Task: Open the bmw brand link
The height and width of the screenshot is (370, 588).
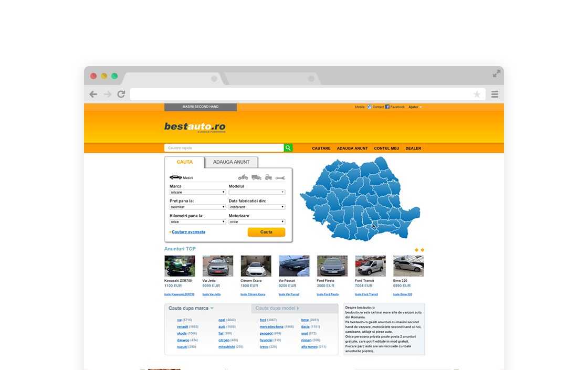Action: pos(305,320)
